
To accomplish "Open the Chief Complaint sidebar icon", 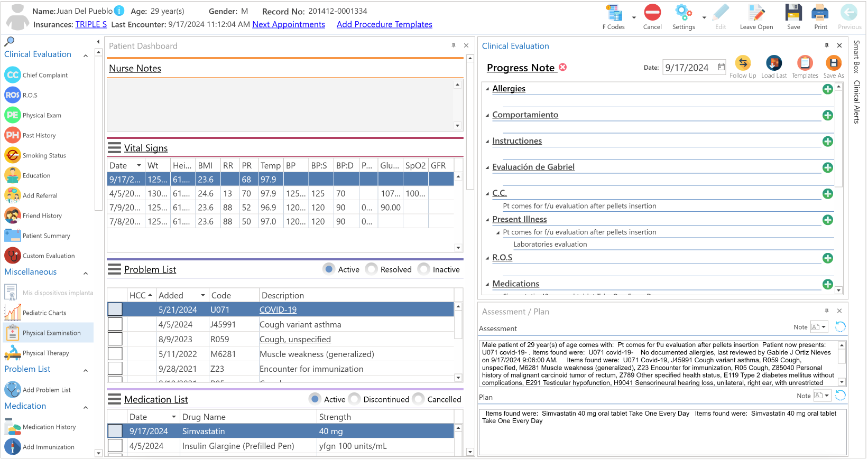I will click(x=13, y=75).
